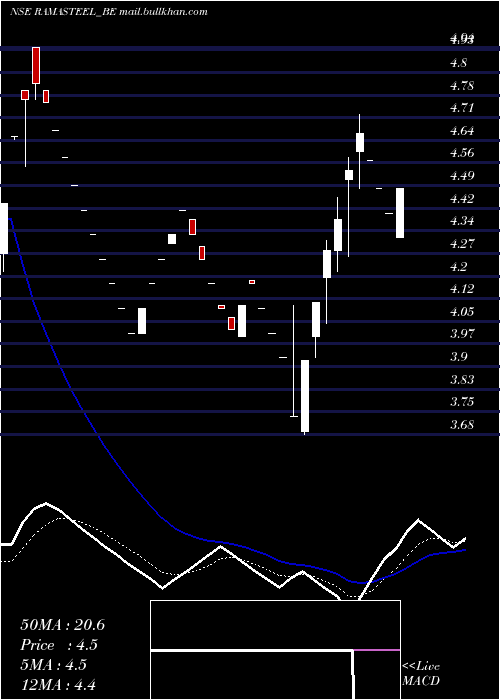This screenshot has width=500, height=700.
Task: Select the 4.64 price axis label
Action: point(462,131)
